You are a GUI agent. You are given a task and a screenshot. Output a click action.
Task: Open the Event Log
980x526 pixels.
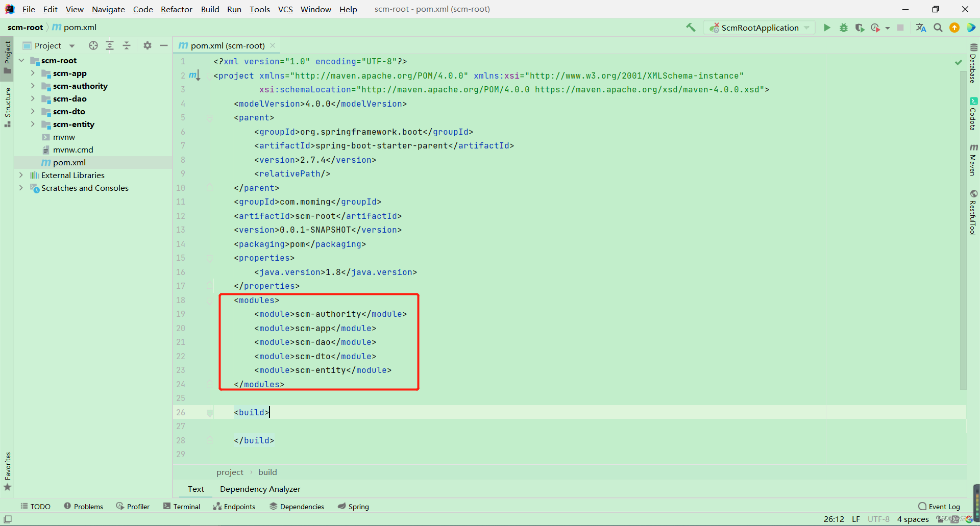(939, 507)
